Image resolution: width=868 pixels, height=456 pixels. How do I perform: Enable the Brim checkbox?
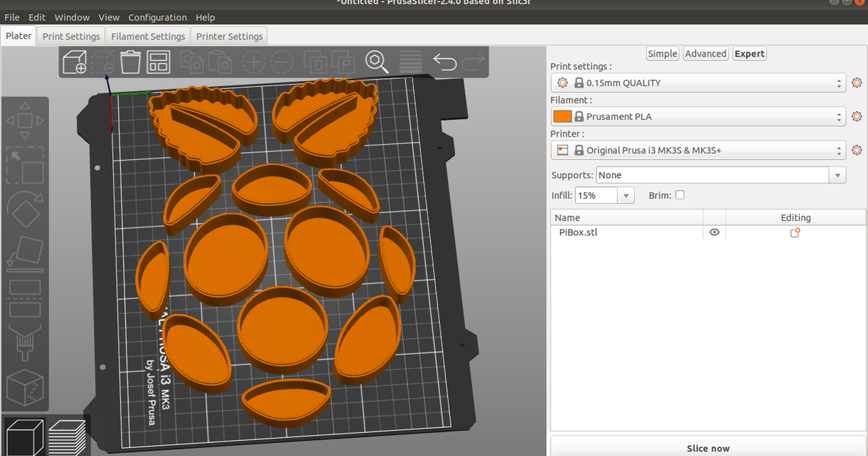(x=679, y=195)
